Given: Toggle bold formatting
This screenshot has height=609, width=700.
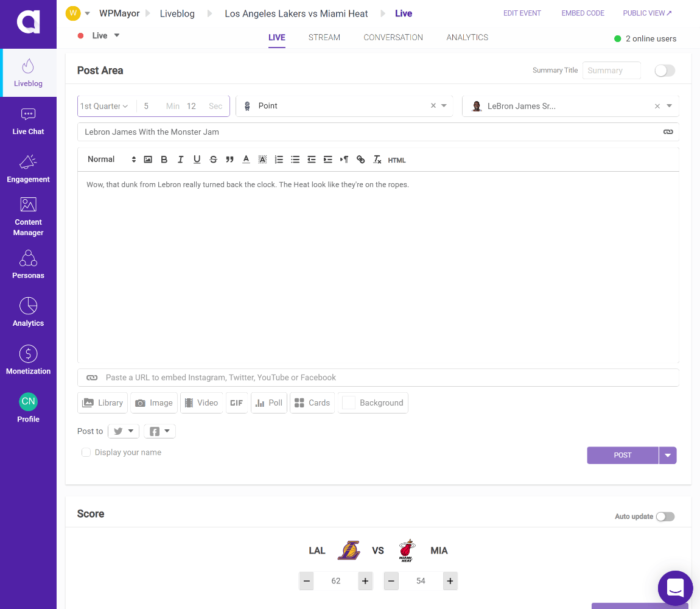Looking at the screenshot, I should (164, 160).
